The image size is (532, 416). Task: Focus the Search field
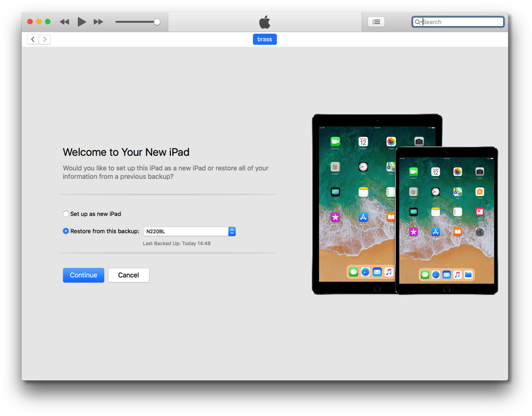[458, 22]
